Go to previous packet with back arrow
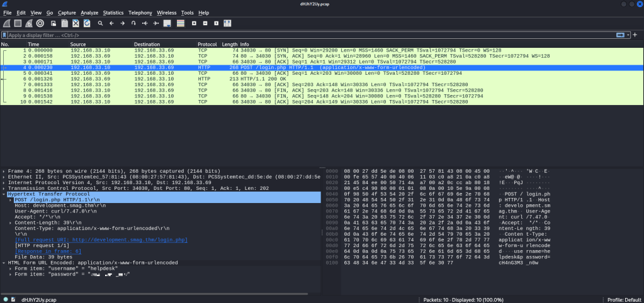Image resolution: width=644 pixels, height=303 pixels. click(x=111, y=23)
